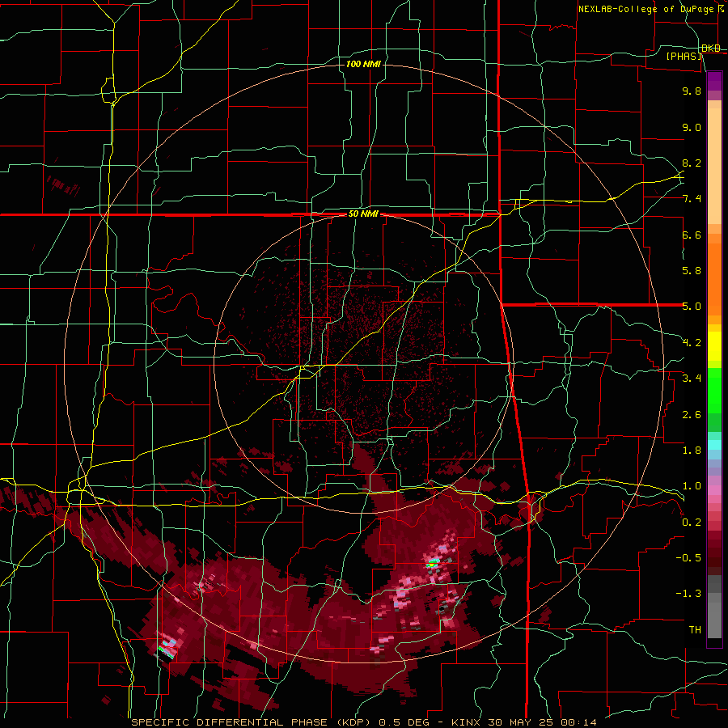The height and width of the screenshot is (728, 728).
Task: Click the 5.8 scale value
Action: pyautogui.click(x=692, y=271)
